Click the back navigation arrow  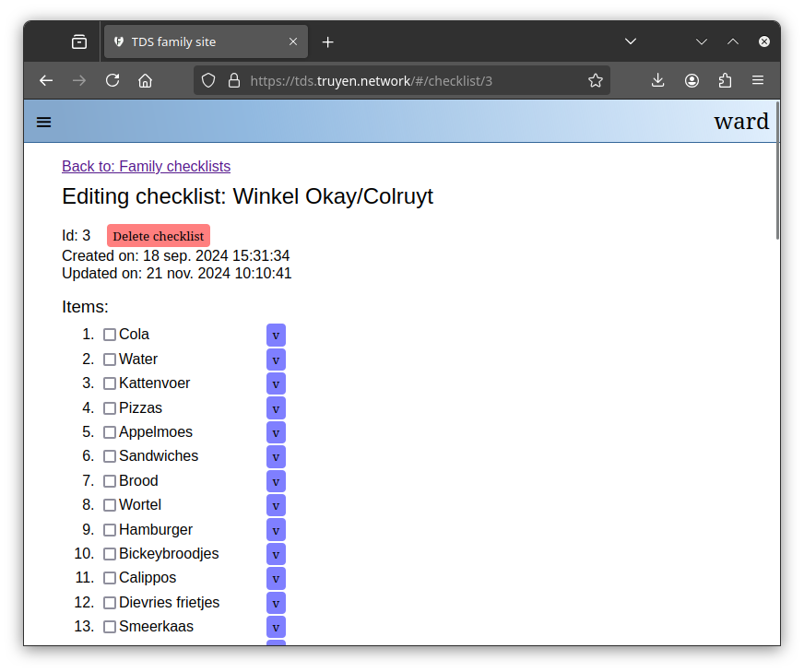[45, 80]
